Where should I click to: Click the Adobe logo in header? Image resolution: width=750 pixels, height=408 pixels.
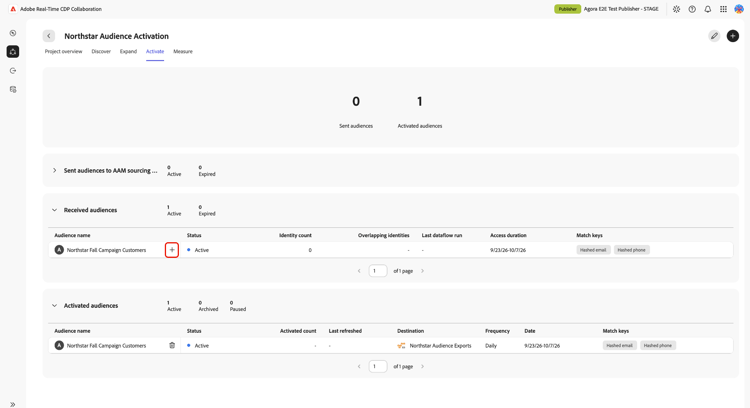point(13,9)
